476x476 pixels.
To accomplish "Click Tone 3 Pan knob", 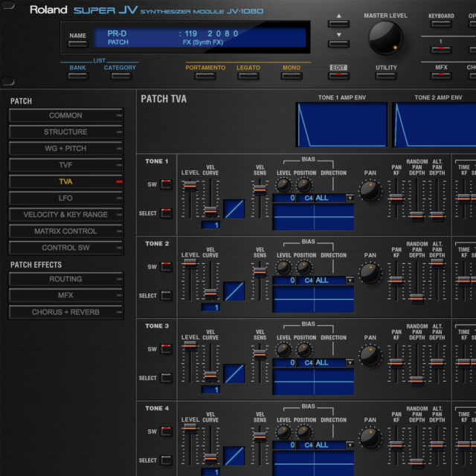I will click(370, 356).
